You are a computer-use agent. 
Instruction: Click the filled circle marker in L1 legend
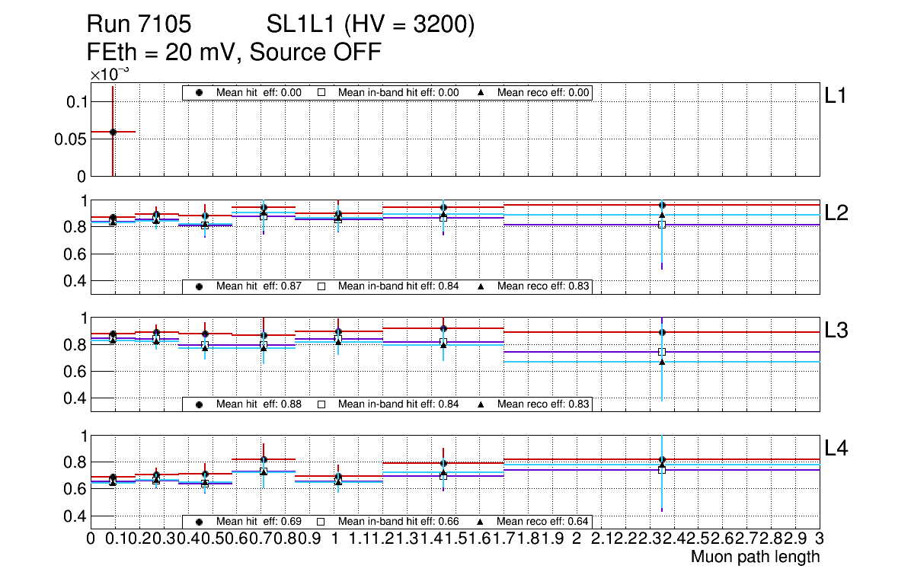pos(200,92)
